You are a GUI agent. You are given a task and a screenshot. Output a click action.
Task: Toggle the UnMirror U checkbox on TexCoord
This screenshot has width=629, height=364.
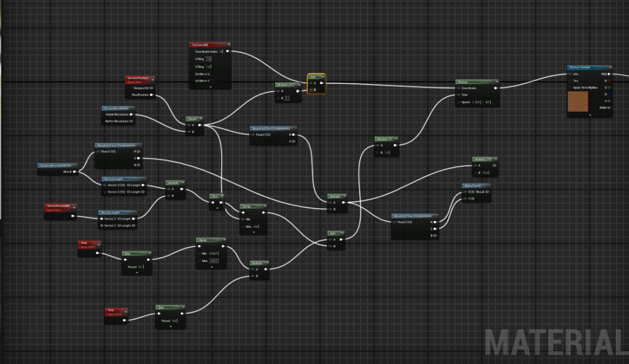[x=213, y=74]
